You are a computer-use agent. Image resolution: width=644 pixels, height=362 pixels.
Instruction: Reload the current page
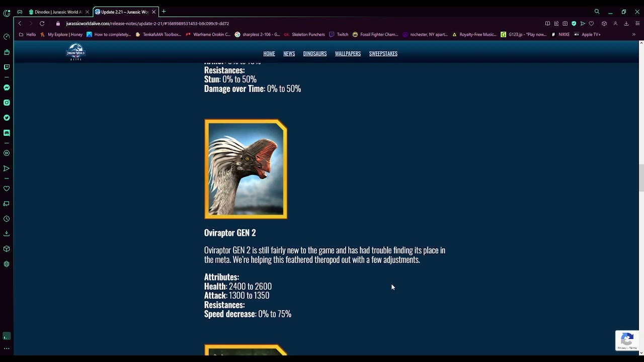point(42,24)
